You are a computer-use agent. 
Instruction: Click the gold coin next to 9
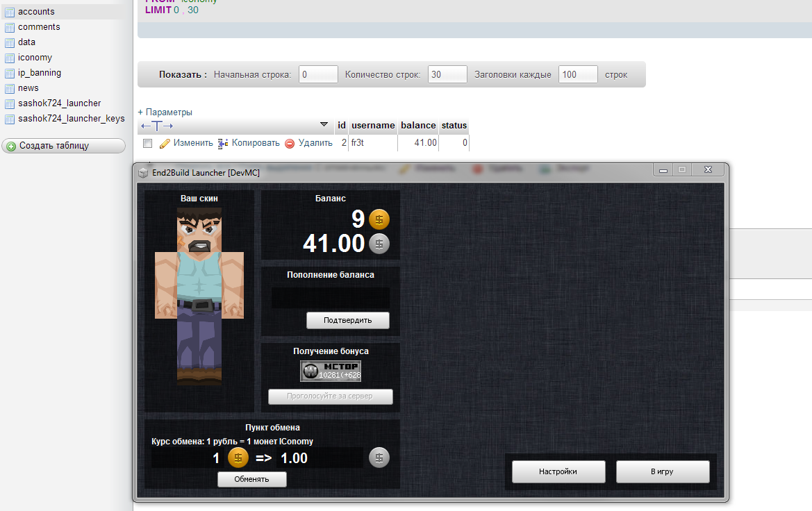(x=379, y=219)
